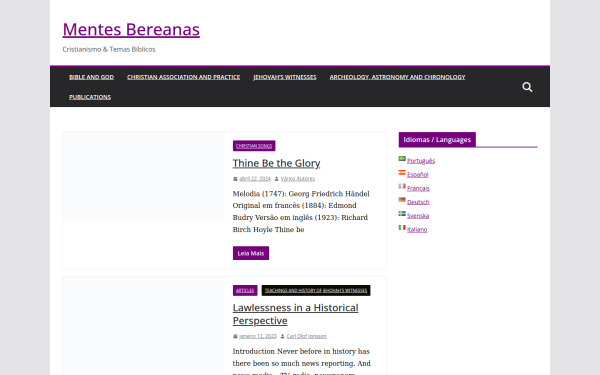
Task: Go to Mentes Bereanas site title
Action: (x=131, y=29)
